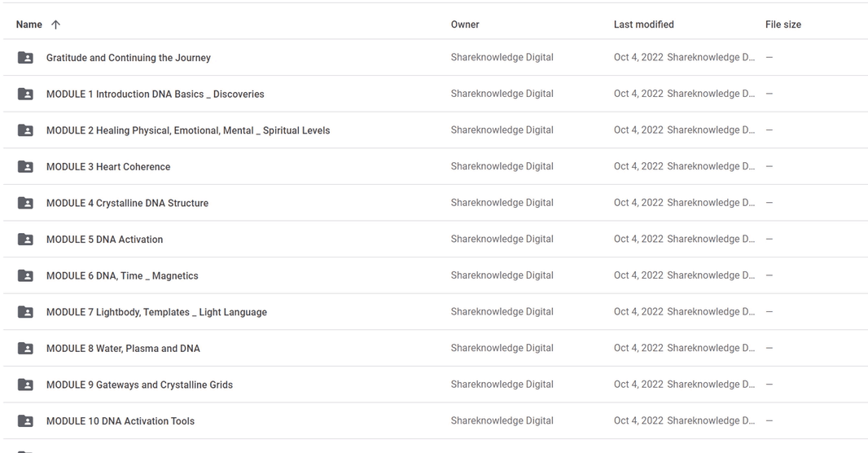Click Oct 4, 2022 date on MODULE 10 row
The height and width of the screenshot is (453, 868).
coord(638,420)
